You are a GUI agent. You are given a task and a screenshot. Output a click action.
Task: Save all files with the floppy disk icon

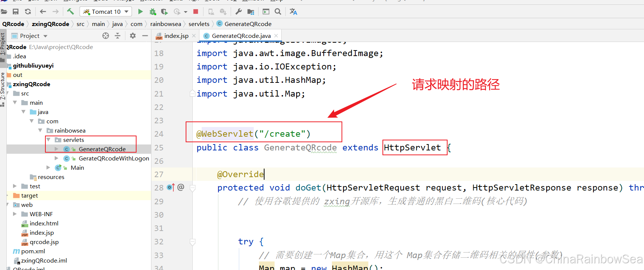(x=16, y=12)
